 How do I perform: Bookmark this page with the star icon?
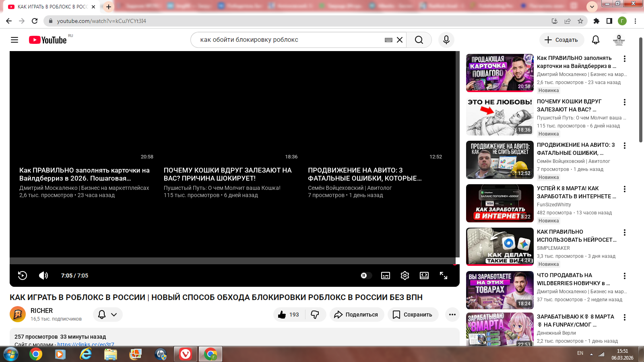point(580,21)
